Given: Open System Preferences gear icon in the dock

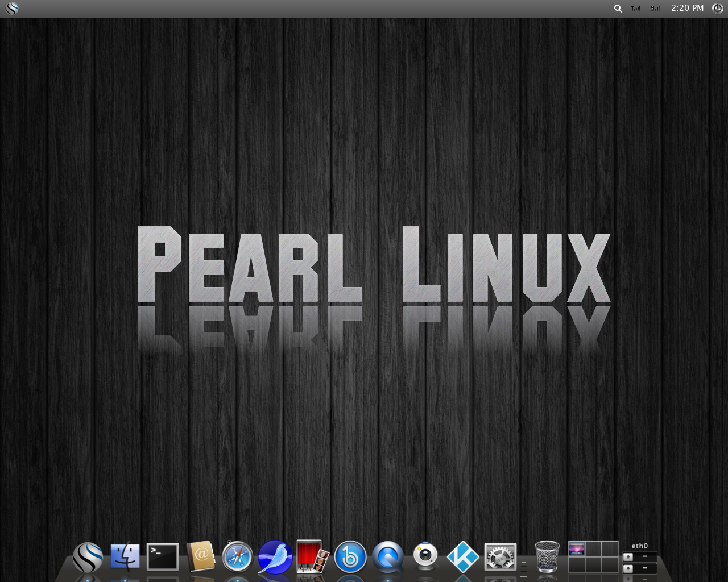Looking at the screenshot, I should pos(500,556).
